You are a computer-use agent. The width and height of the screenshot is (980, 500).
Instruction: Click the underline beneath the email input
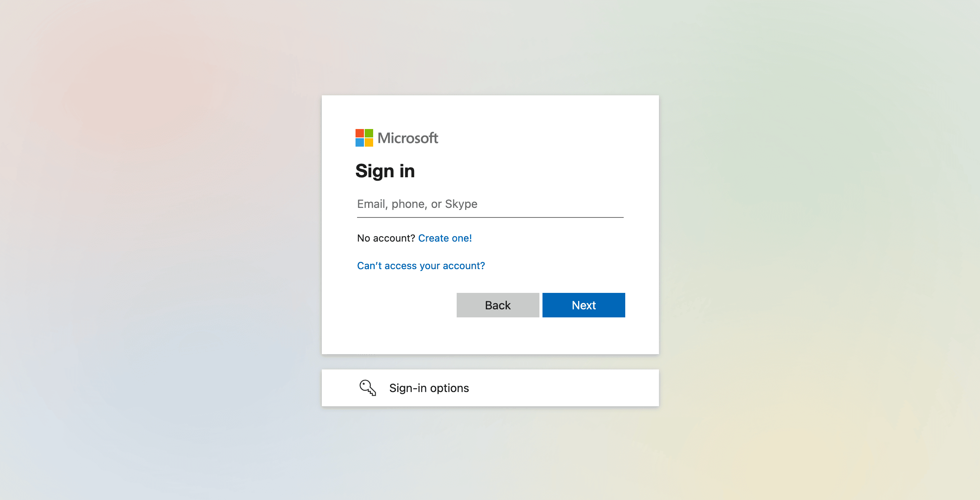[x=490, y=217]
